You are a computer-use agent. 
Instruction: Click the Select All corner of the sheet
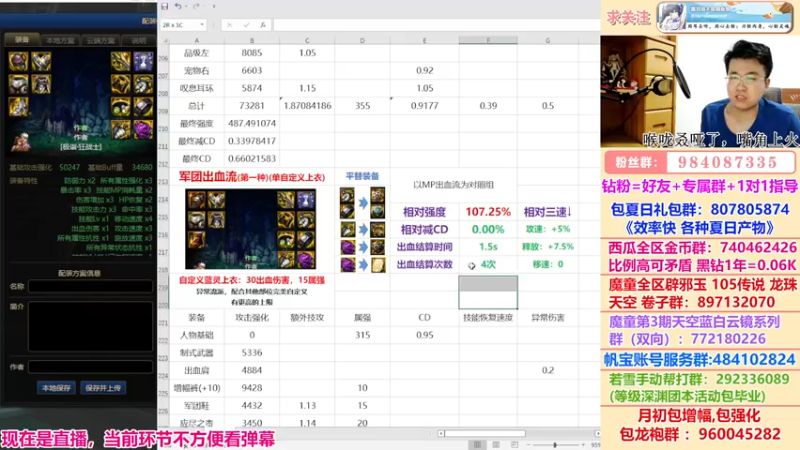(x=164, y=40)
